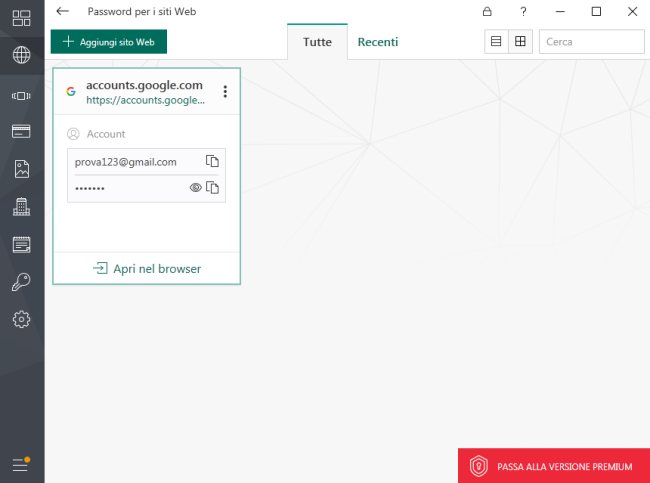Click the prova123@gmail.com username text
This screenshot has width=650, height=483.
126,162
